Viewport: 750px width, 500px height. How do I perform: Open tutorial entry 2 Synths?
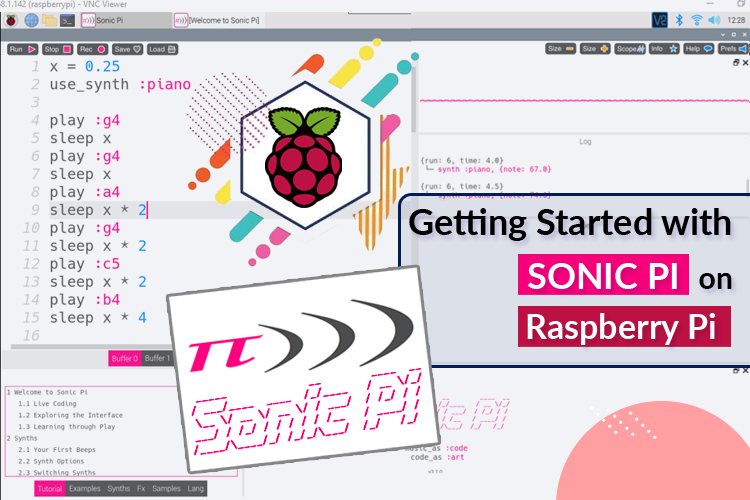[22, 438]
